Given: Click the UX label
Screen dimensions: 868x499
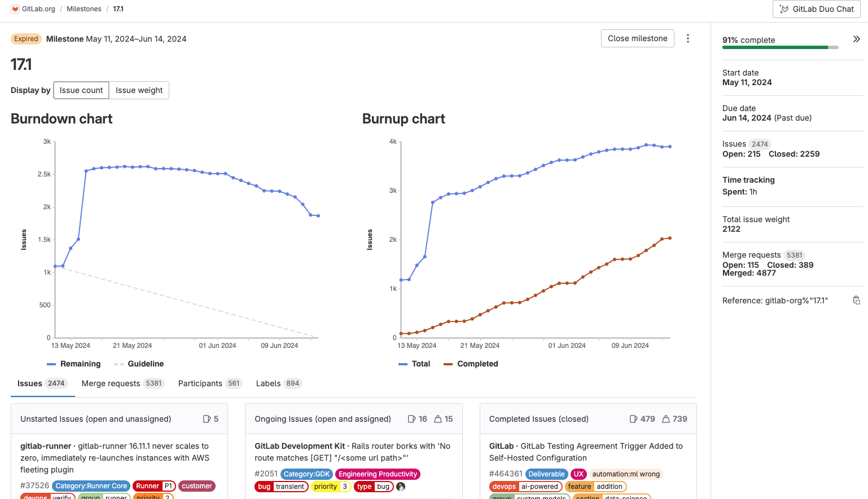Looking at the screenshot, I should [x=579, y=474].
